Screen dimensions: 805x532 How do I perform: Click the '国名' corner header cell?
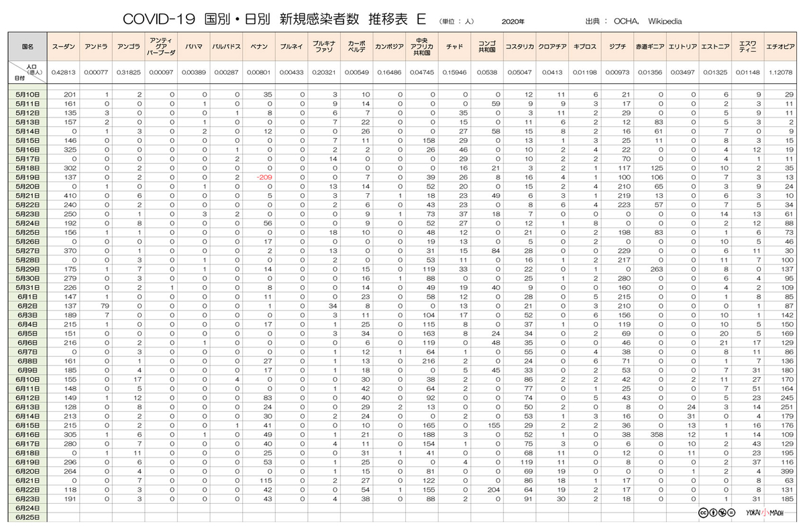[28, 48]
